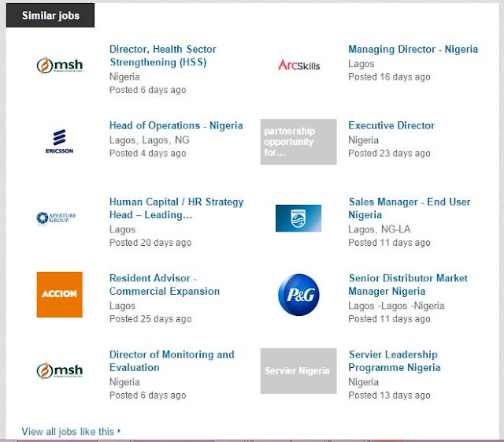
Task: Open the Executive Director job link
Action: coord(391,125)
